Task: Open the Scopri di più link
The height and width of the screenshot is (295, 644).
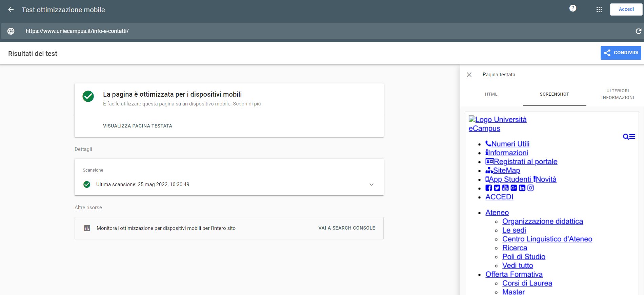Action: (247, 104)
